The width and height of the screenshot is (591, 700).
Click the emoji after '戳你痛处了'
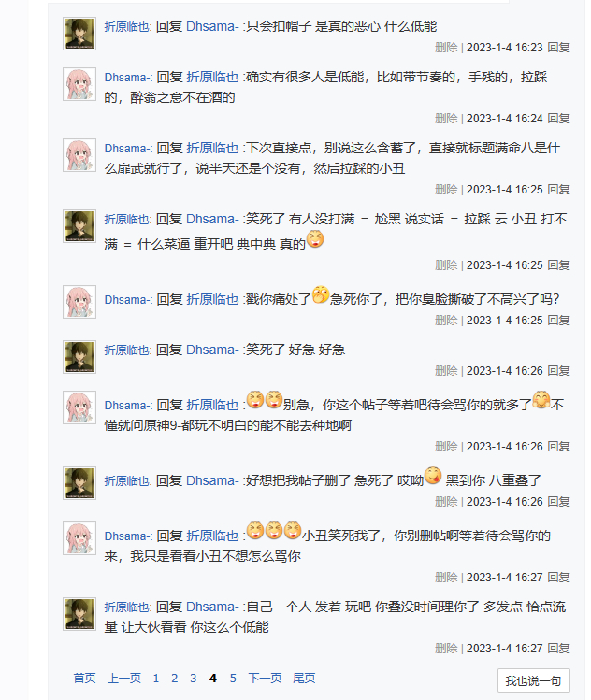coord(320,296)
